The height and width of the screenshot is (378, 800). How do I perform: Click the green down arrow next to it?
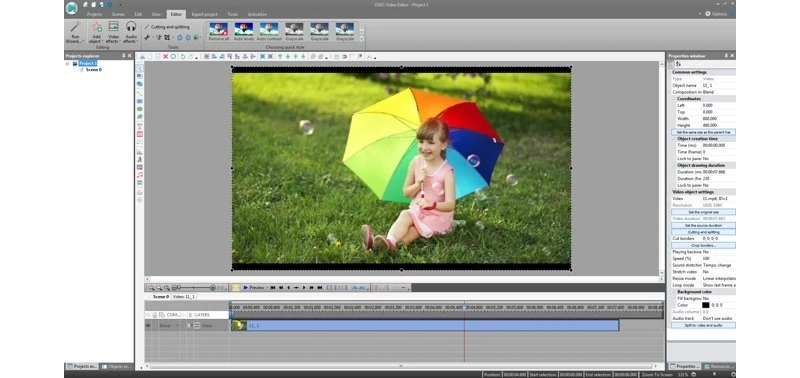pos(287,57)
